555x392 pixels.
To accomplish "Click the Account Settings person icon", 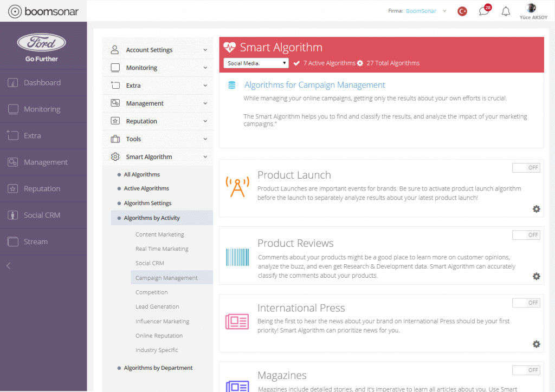I will pos(115,49).
